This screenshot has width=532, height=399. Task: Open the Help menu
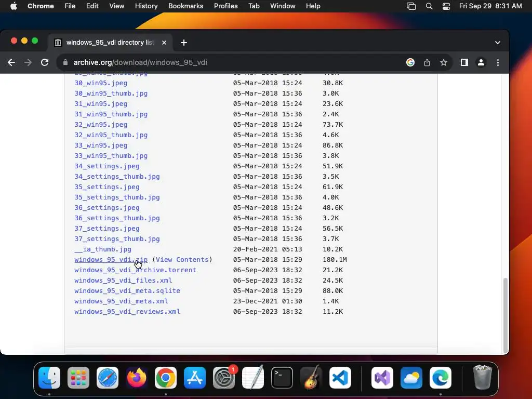(313, 6)
